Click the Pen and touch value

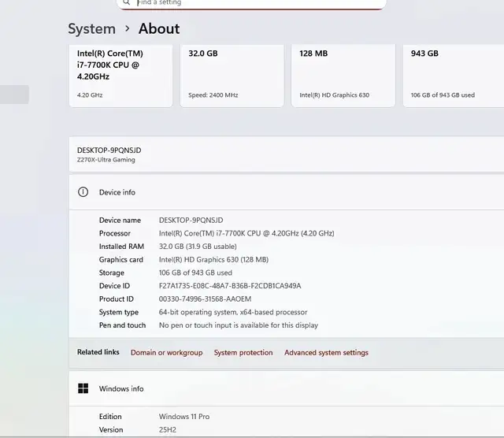(x=239, y=325)
